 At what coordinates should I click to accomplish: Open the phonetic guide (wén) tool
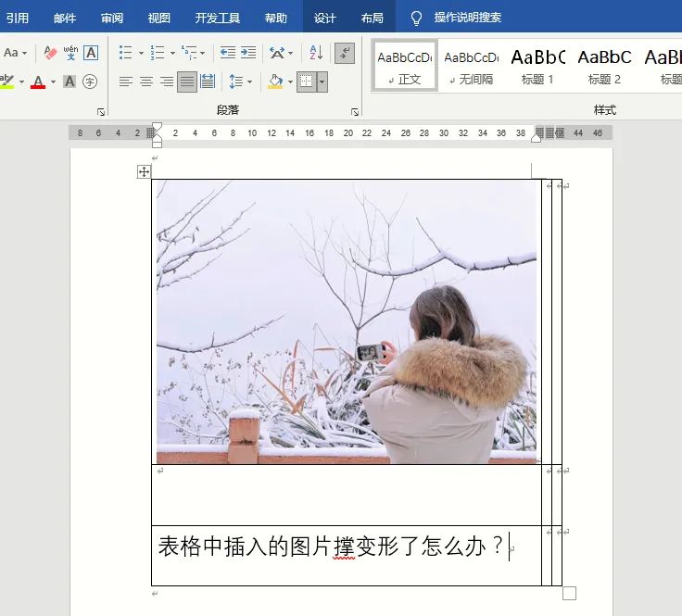point(70,53)
